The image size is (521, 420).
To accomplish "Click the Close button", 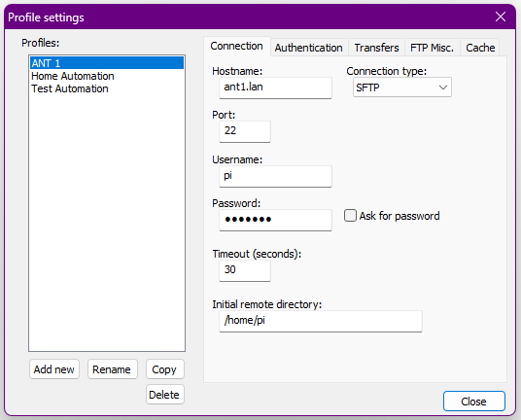I will pyautogui.click(x=474, y=402).
